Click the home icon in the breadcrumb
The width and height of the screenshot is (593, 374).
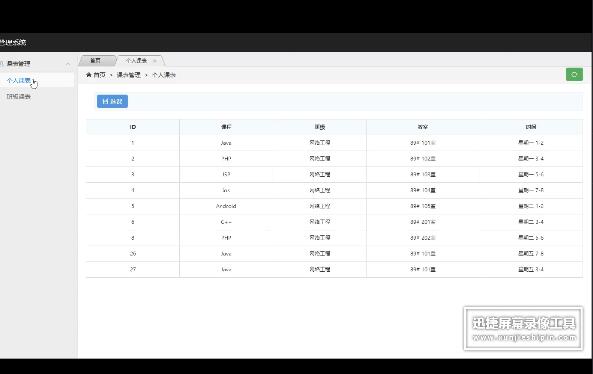88,75
